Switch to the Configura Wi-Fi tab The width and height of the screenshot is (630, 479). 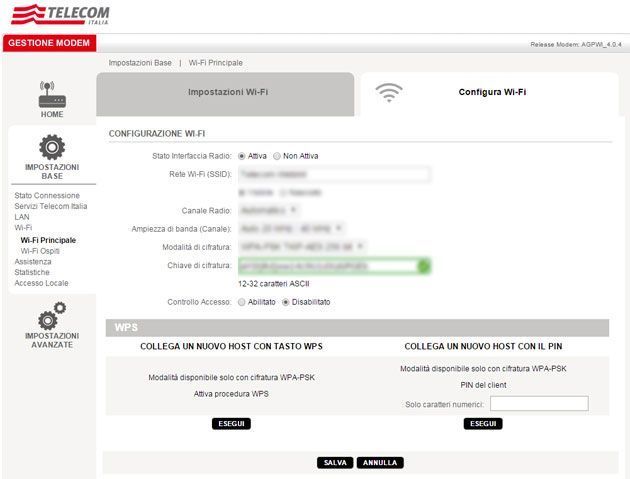click(x=492, y=92)
